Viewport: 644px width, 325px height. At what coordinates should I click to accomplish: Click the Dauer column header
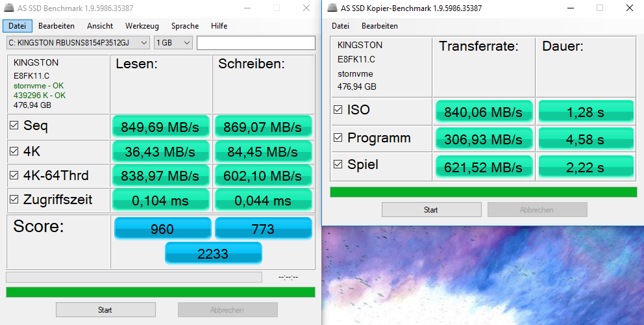coord(563,46)
